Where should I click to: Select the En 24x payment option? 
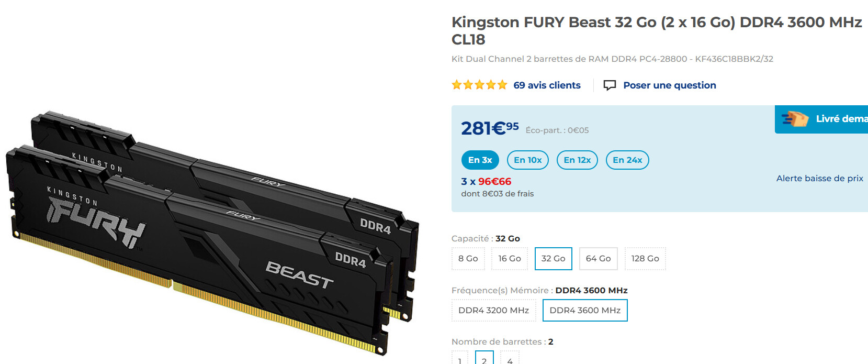coord(627,160)
